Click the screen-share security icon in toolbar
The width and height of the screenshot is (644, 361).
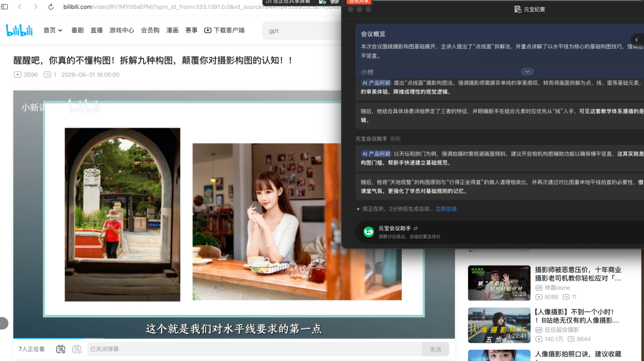coord(322,2)
